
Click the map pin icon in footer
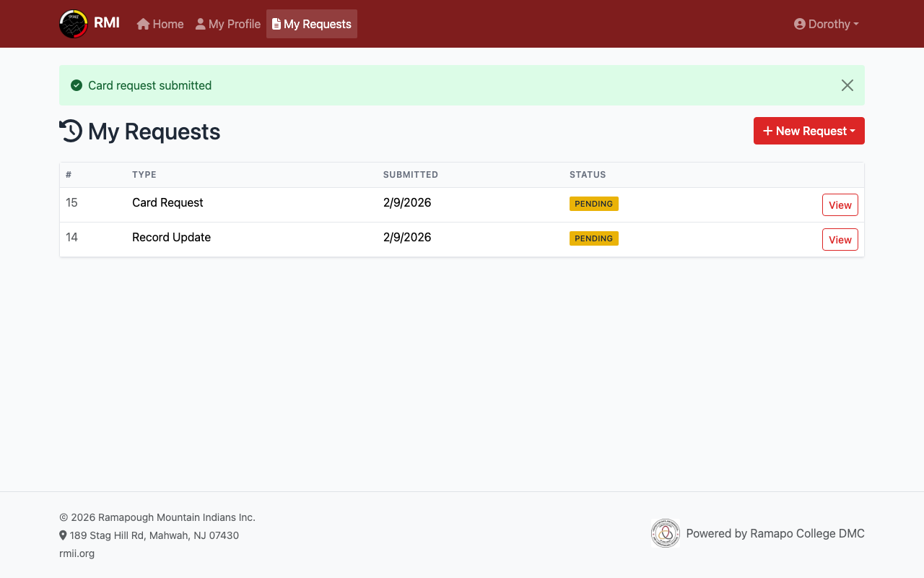(63, 535)
